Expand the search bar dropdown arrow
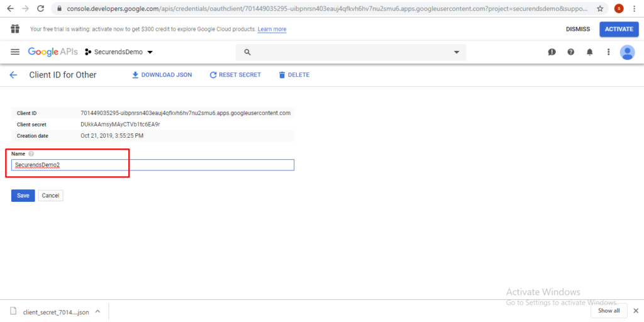The width and height of the screenshot is (644, 322). pos(457,52)
